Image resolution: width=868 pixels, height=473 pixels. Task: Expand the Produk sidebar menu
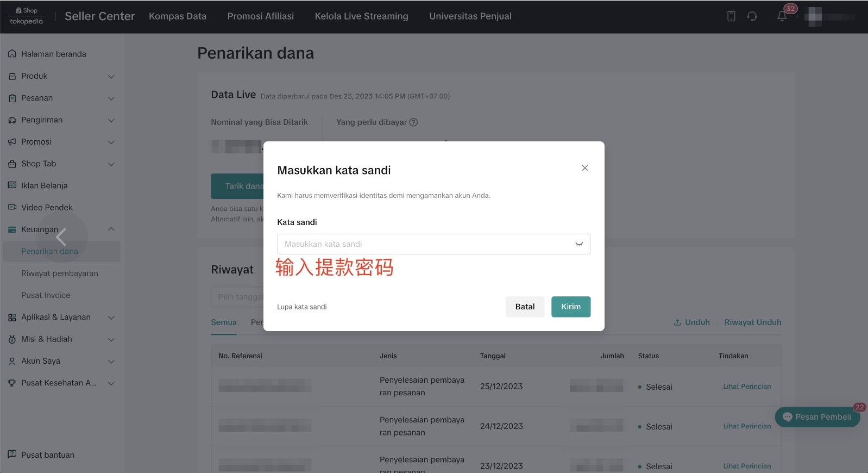click(111, 77)
